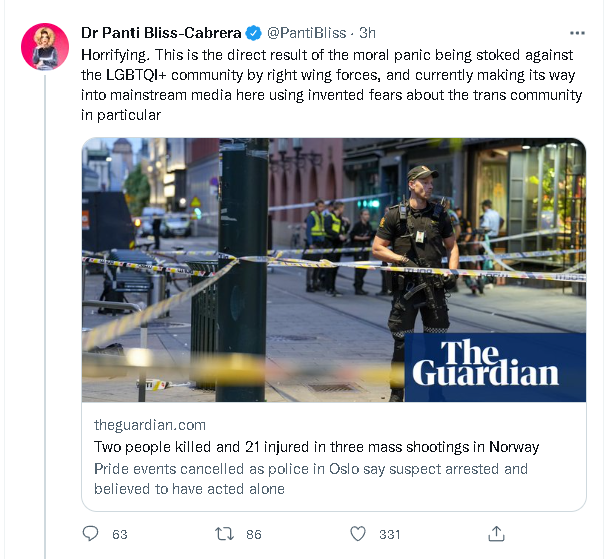Click the armed officer in the foreground

point(417,250)
